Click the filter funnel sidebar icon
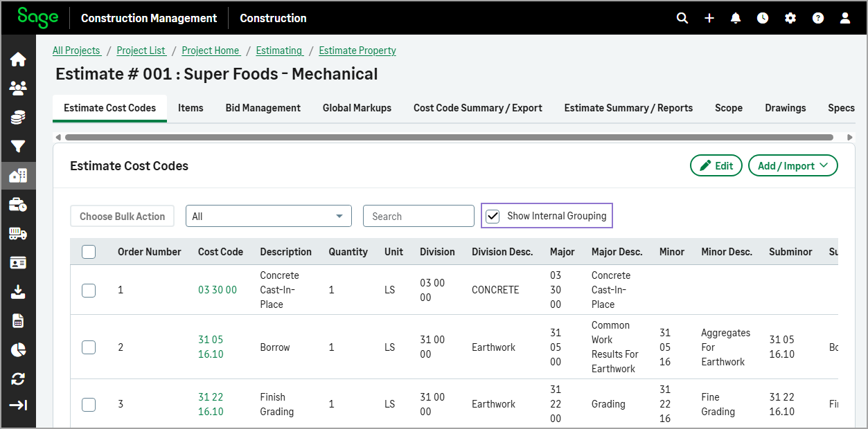The image size is (868, 429). point(18,146)
